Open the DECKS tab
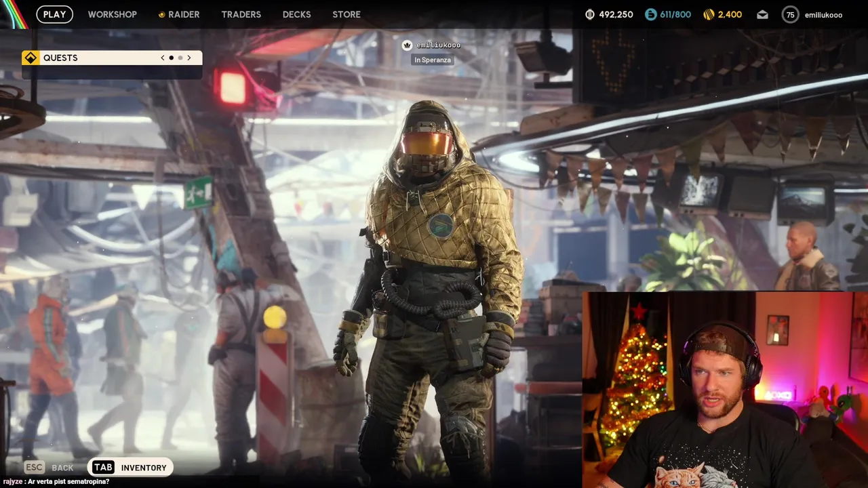Image resolution: width=868 pixels, height=488 pixels. [x=296, y=14]
